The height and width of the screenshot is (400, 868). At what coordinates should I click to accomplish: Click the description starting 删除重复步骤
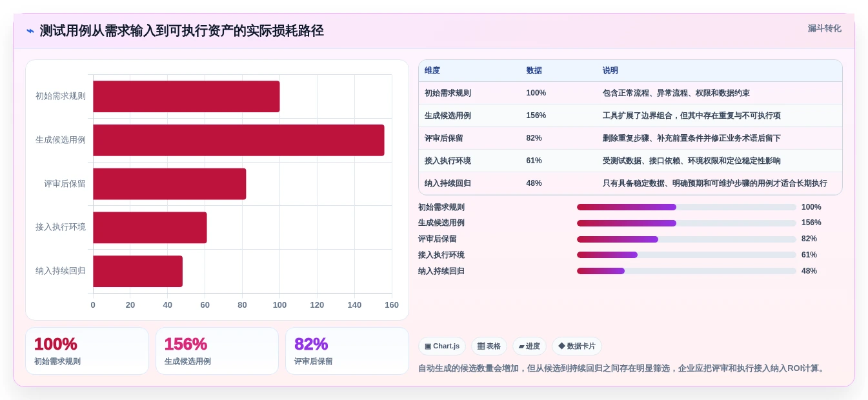(692, 138)
